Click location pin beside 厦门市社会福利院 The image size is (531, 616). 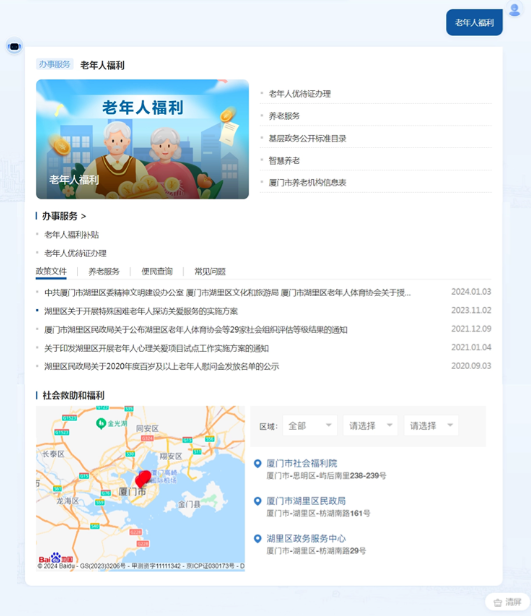click(x=258, y=464)
